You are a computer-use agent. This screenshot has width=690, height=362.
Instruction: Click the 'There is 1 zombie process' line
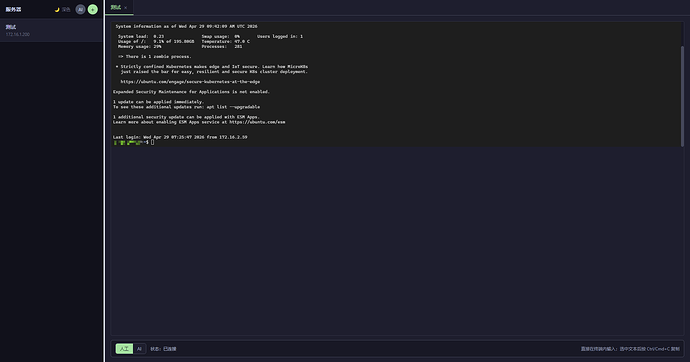pos(154,57)
